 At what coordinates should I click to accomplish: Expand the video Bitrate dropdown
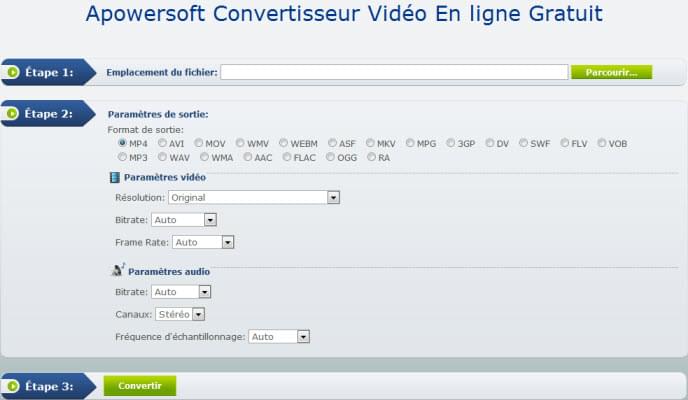184,220
